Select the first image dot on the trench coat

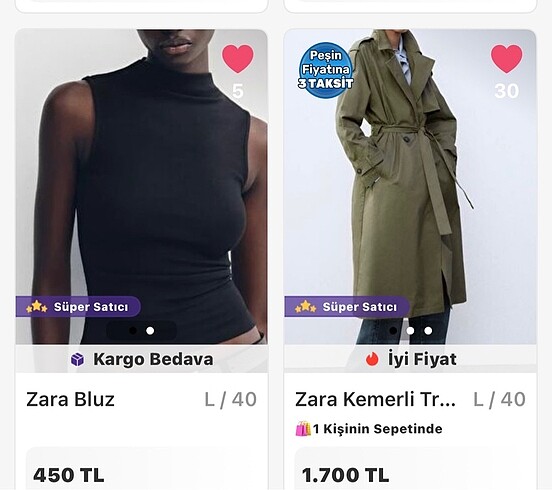pos(393,331)
